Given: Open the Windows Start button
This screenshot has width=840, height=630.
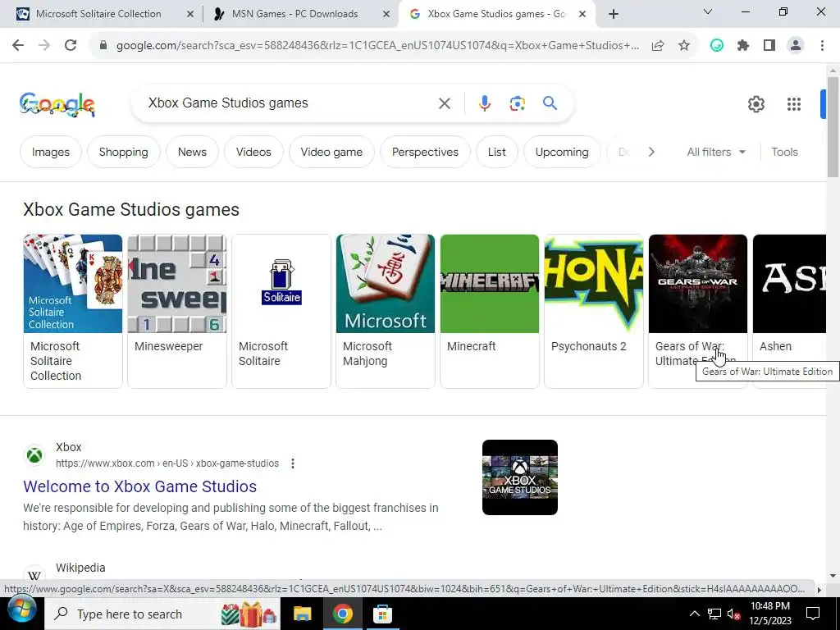Looking at the screenshot, I should [22, 610].
